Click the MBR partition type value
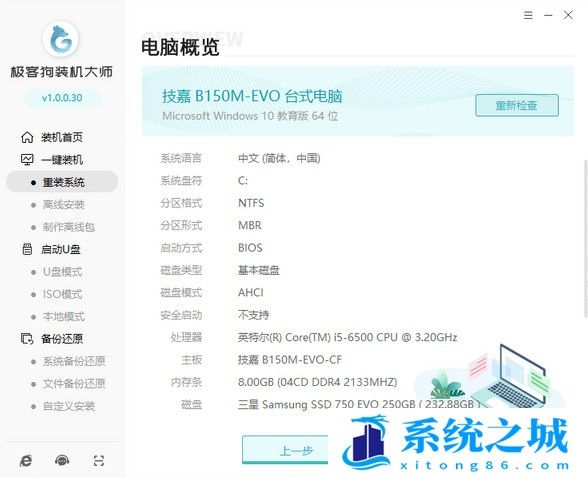588x478 pixels. 249,225
